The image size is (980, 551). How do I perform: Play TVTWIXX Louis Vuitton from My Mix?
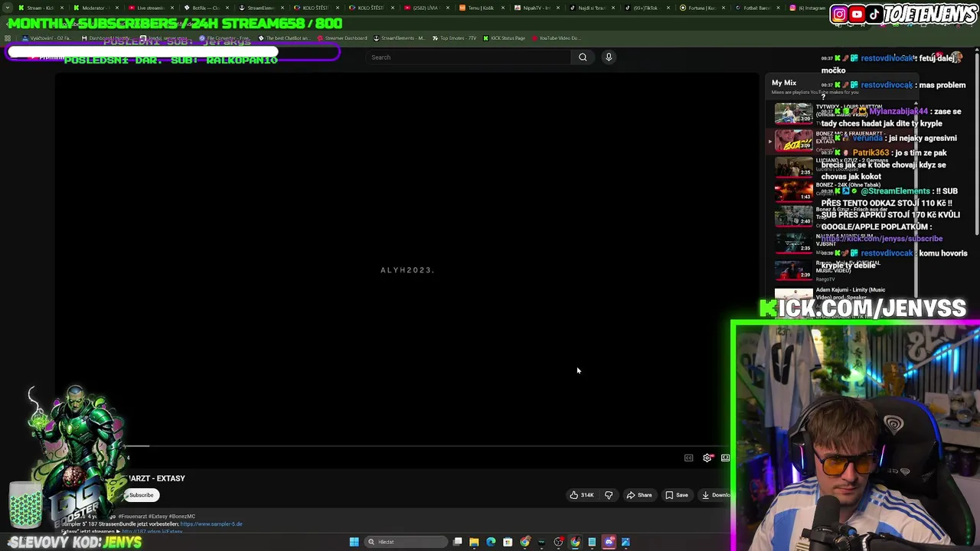coord(793,115)
